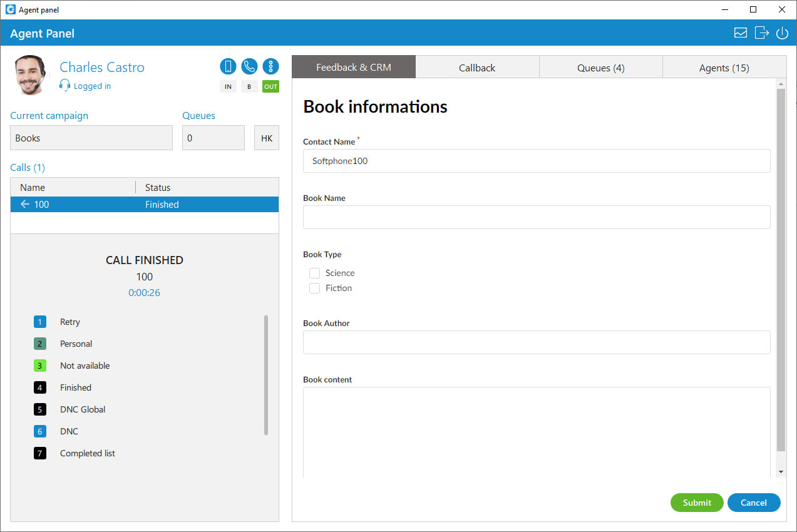Toggle the OUT call direction status
Screen dimensions: 797x532
point(270,86)
